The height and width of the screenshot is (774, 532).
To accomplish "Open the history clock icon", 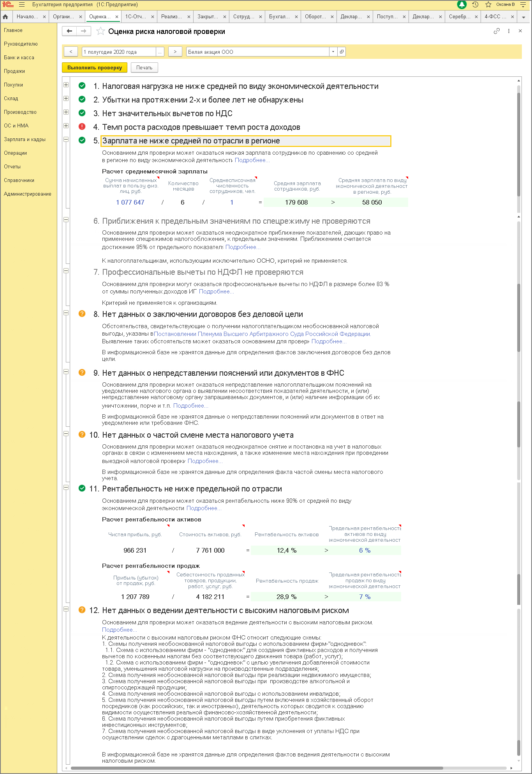I will [x=475, y=5].
